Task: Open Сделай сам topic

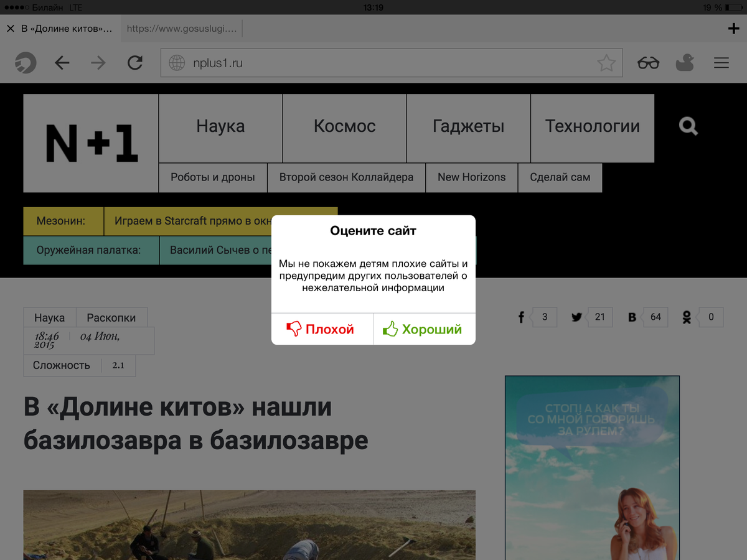Action: click(x=560, y=177)
